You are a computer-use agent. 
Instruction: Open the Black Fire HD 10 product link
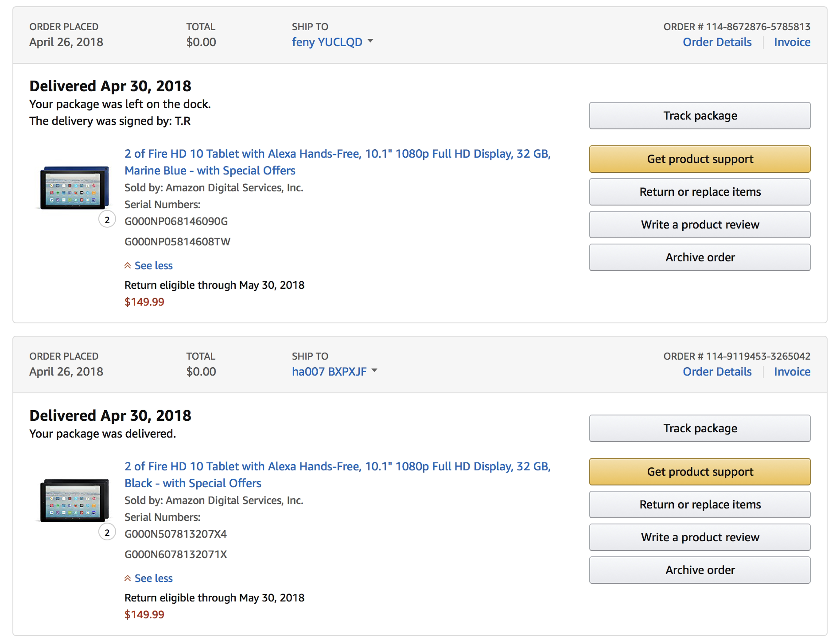pyautogui.click(x=337, y=467)
